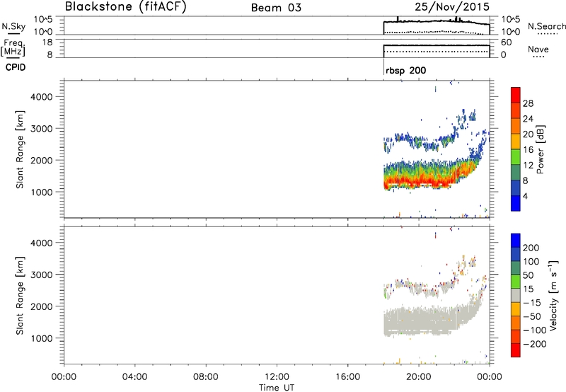Screen dimensions: 566x392
Task: Click the 20:00 time tick label
Action: click(x=419, y=377)
